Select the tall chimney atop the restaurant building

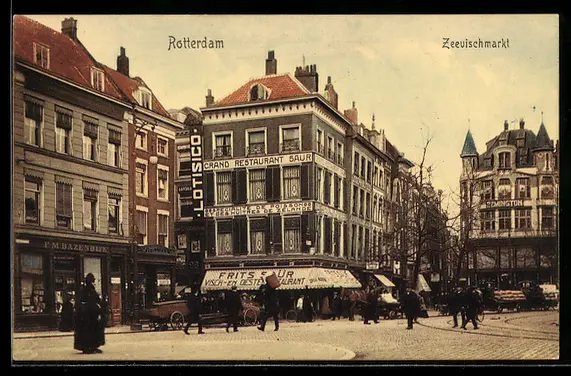pos(271,63)
